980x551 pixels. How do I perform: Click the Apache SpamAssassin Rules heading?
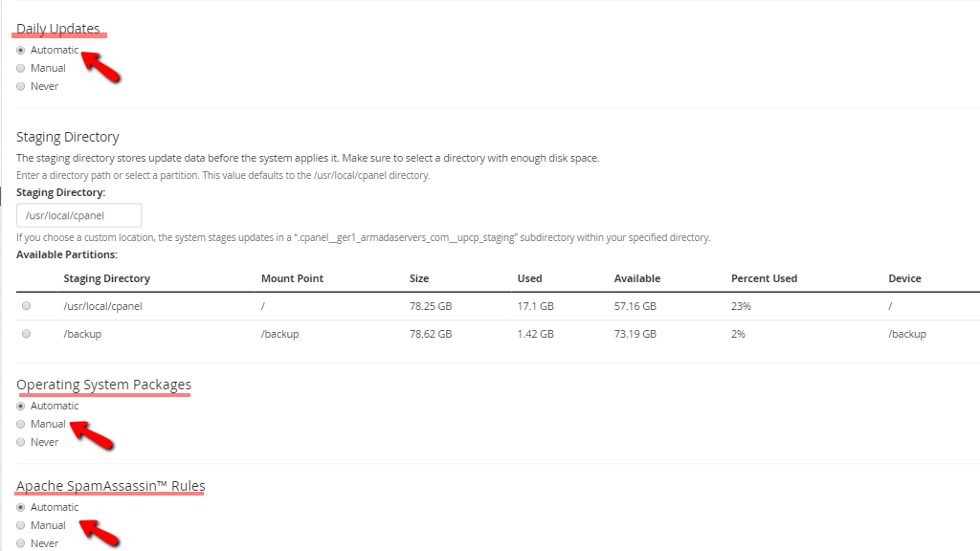111,486
